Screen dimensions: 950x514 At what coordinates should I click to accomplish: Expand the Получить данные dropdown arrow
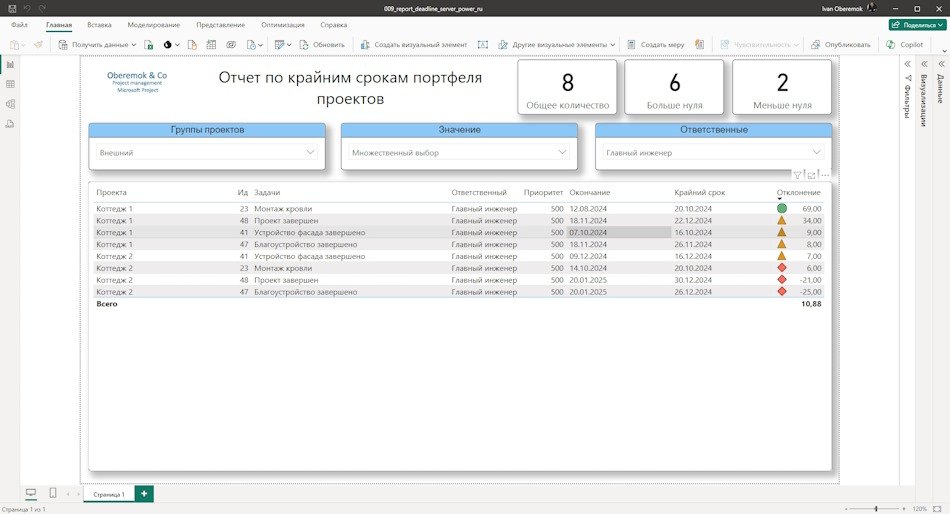133,45
